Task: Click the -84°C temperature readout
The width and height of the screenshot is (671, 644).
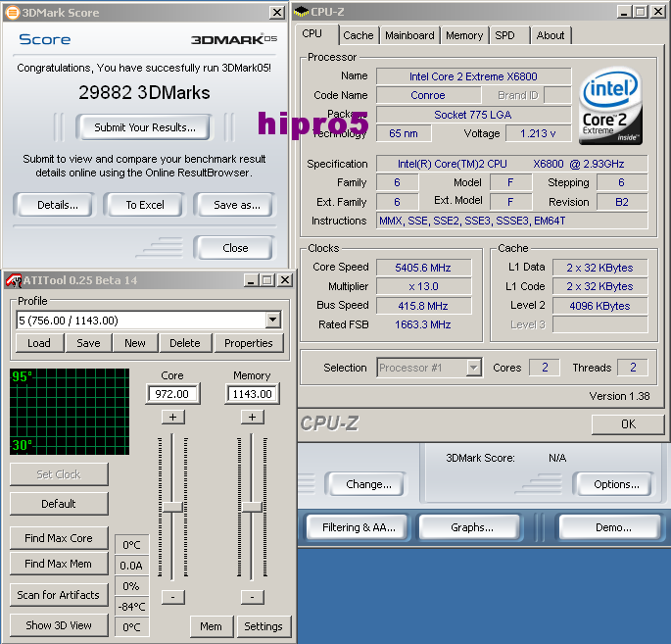Action: click(132, 607)
